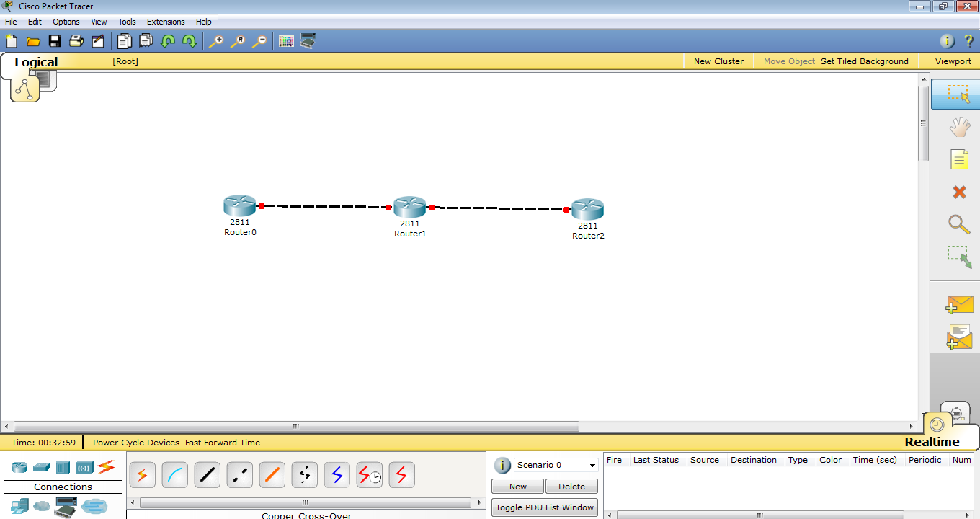Select the Switches device category
This screenshot has width=980, height=519.
point(41,467)
